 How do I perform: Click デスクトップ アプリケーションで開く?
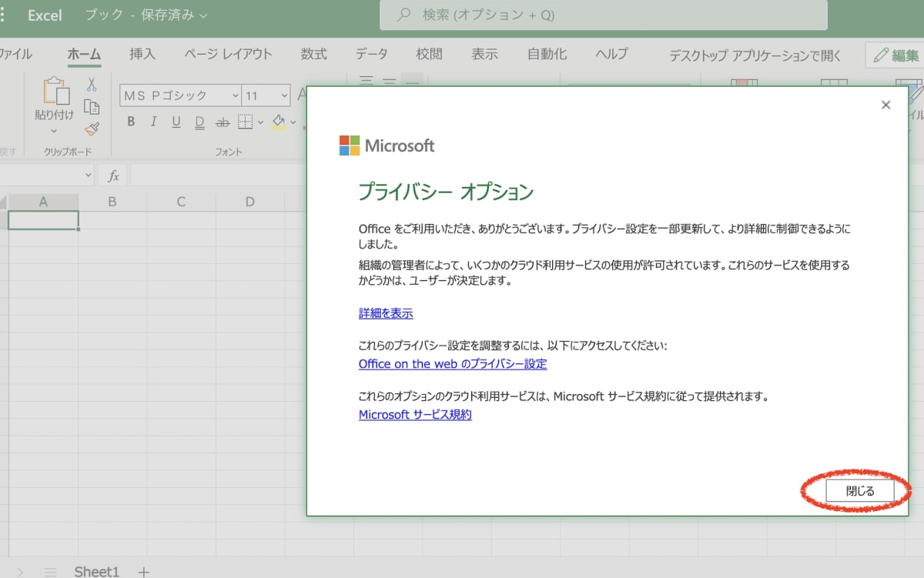click(755, 55)
